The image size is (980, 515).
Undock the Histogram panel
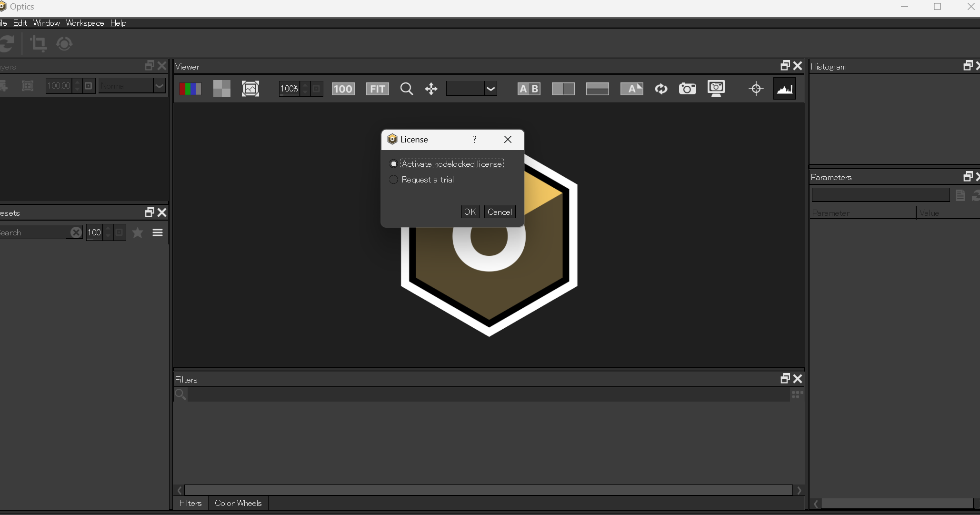(968, 65)
